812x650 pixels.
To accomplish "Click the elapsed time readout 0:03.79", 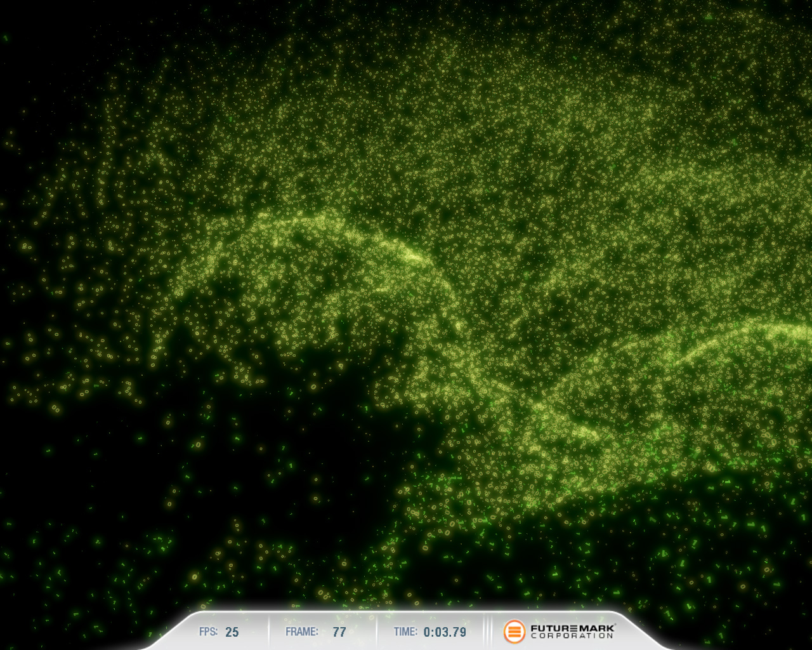I will [445, 632].
